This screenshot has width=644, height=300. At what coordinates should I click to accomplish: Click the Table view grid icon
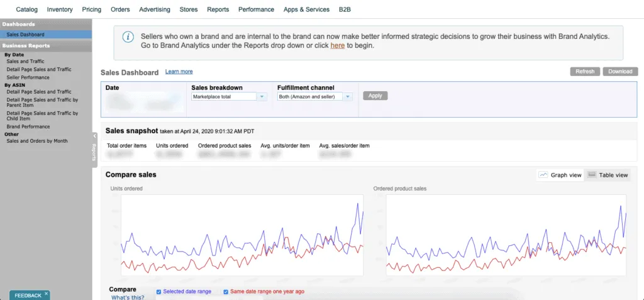592,175
